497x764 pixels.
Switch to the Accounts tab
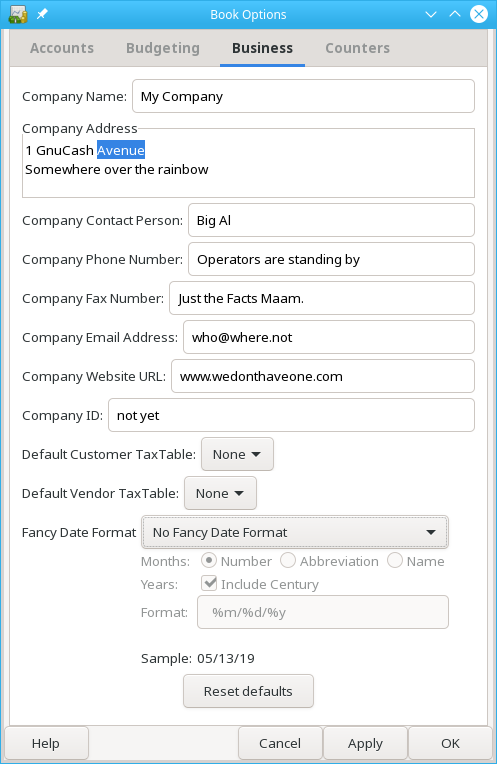click(62, 48)
